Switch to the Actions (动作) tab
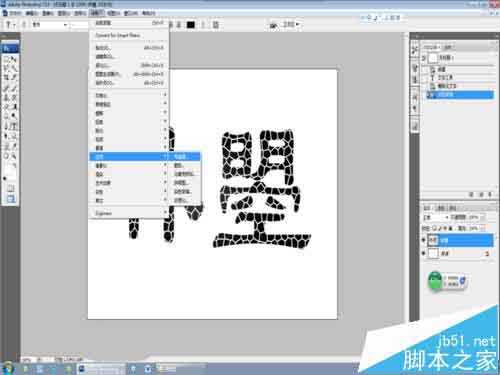 click(449, 47)
